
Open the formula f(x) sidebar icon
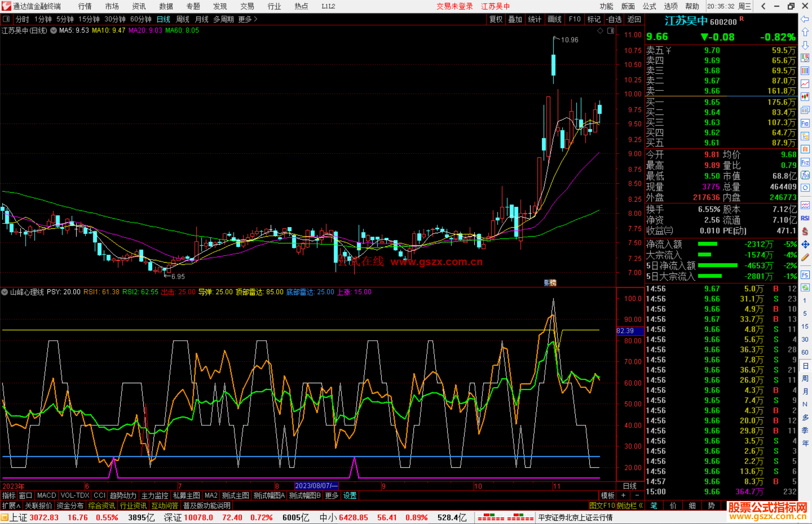(805, 175)
